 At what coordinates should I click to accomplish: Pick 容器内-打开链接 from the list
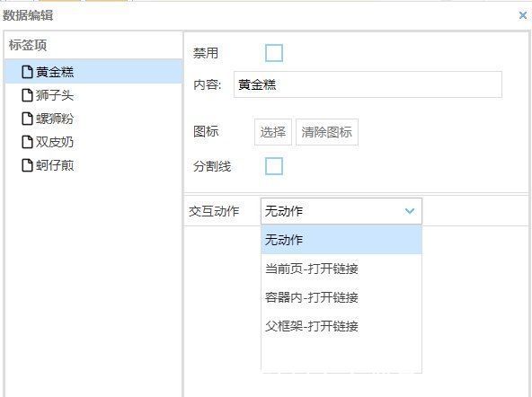click(341, 297)
